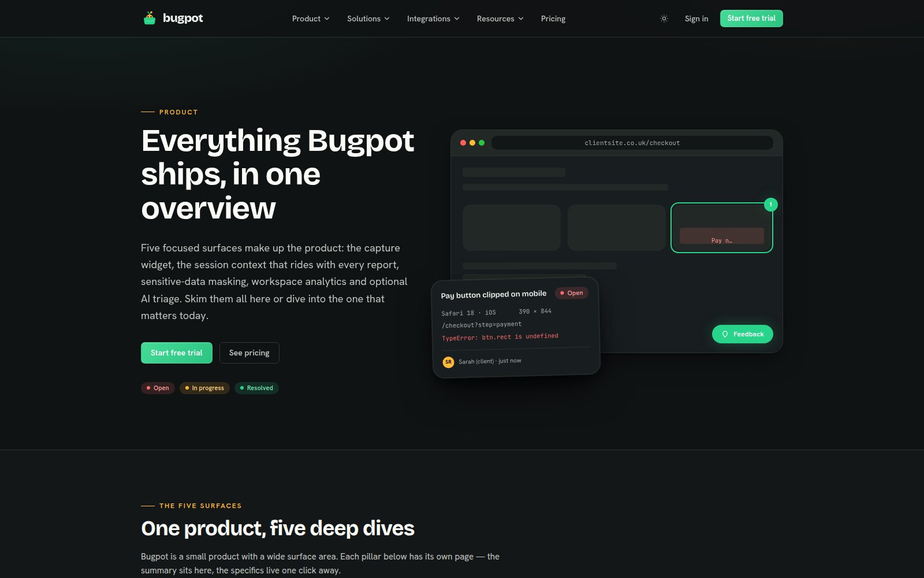The width and height of the screenshot is (924, 578).
Task: Toggle the light/dark theme sun icon
Action: [x=664, y=18]
